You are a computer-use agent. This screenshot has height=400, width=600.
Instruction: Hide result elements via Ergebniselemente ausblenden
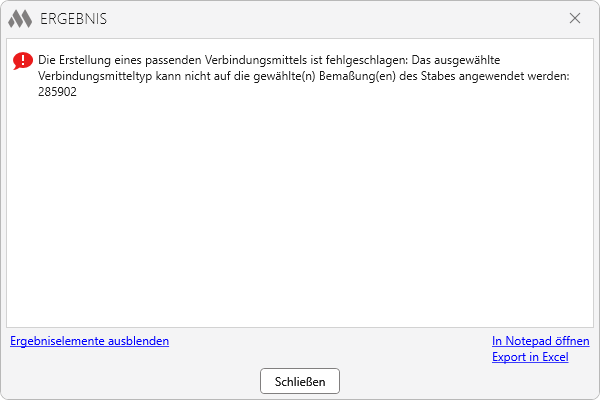point(89,341)
